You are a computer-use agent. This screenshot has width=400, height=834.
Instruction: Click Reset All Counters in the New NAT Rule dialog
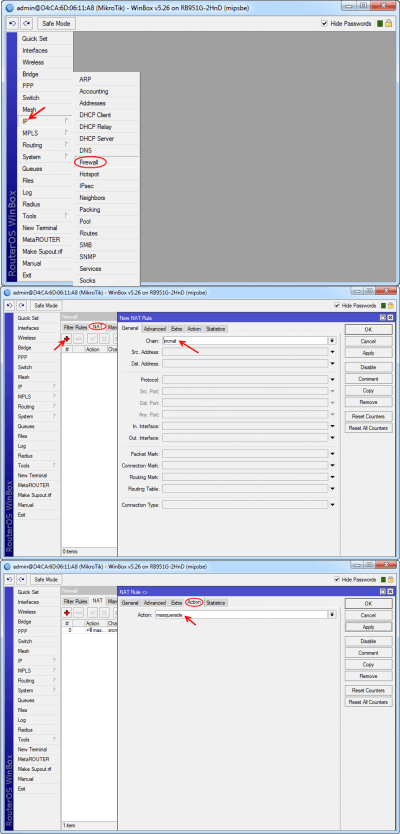[368, 428]
